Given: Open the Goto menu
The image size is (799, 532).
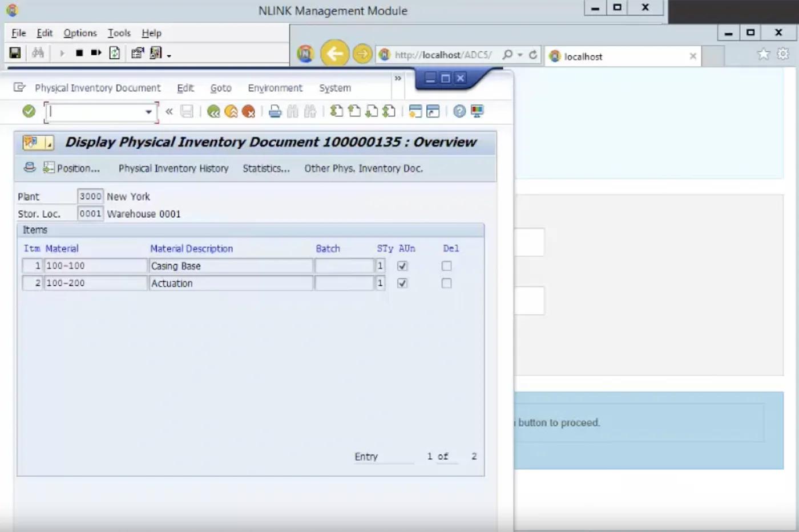Looking at the screenshot, I should 221,88.
